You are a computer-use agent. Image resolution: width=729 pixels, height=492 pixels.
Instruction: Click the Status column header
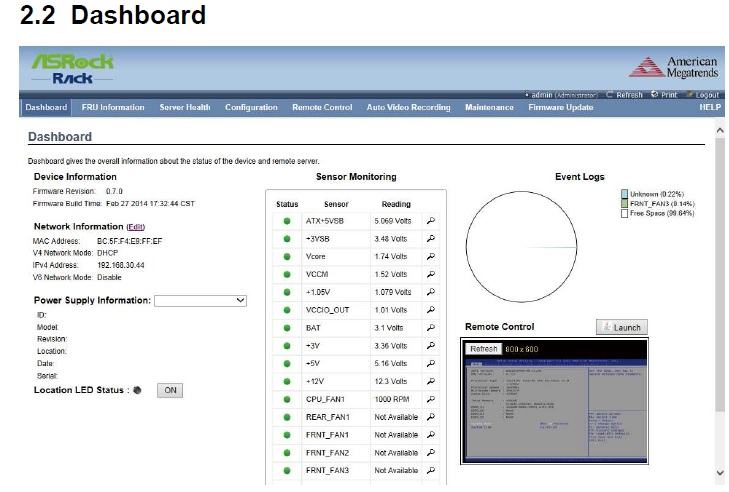click(287, 204)
